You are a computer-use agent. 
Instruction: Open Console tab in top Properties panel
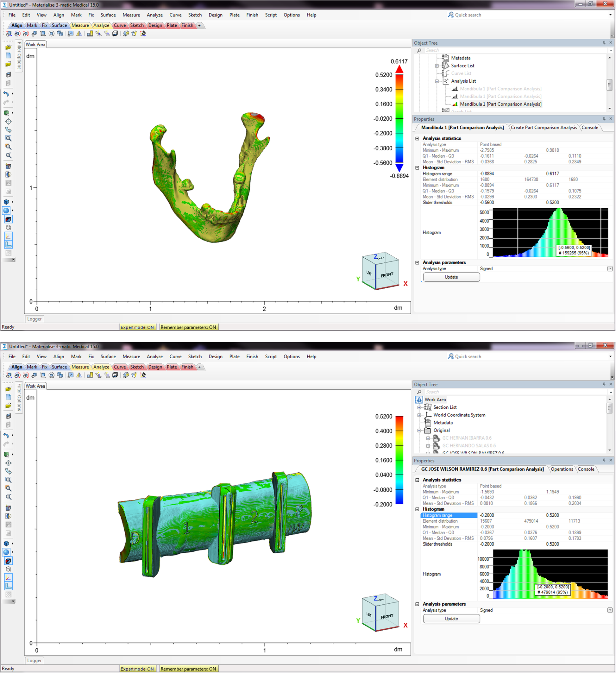(590, 128)
